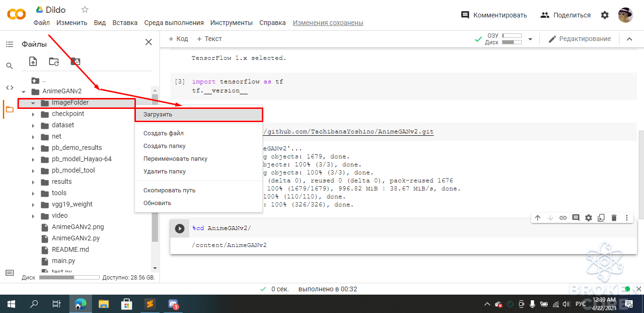This screenshot has width=644, height=313.
Task: Mount Google Drive using the drive folder icon
Action: [x=75, y=61]
